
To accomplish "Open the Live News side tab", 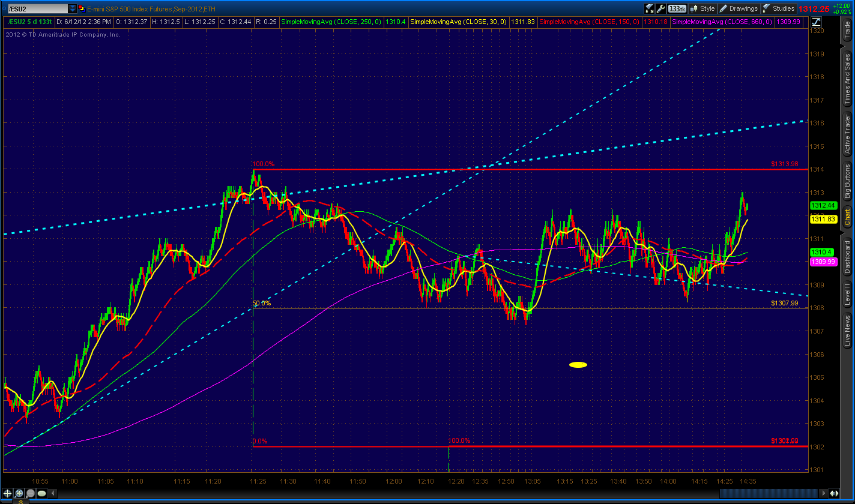I will (847, 331).
